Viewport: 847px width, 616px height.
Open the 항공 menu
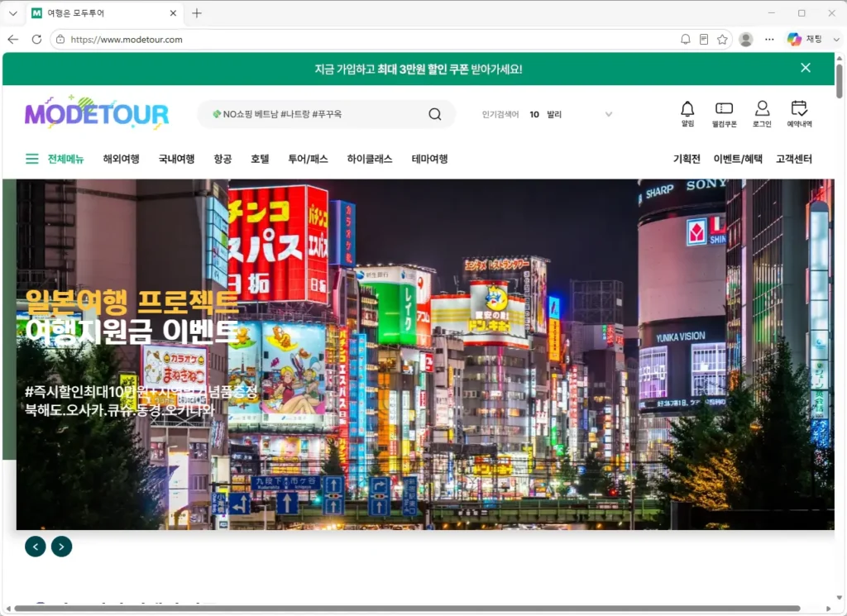coord(223,159)
